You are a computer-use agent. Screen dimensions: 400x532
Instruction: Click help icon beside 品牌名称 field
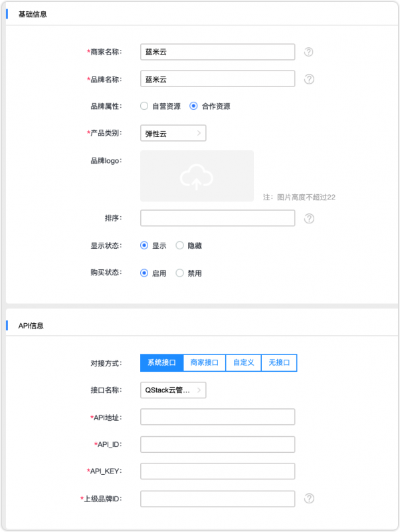[x=309, y=79]
